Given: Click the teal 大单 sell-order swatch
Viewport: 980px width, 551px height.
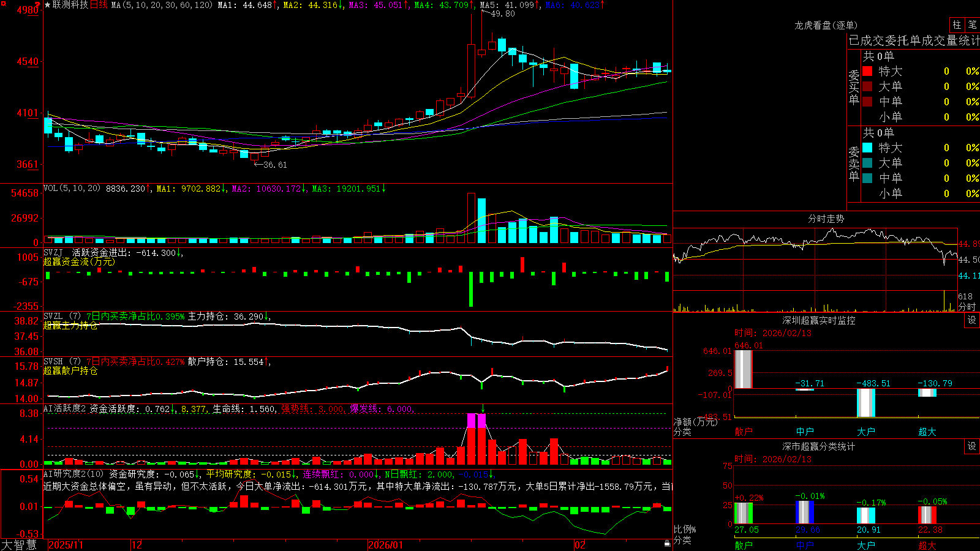Looking at the screenshot, I should tap(867, 163).
